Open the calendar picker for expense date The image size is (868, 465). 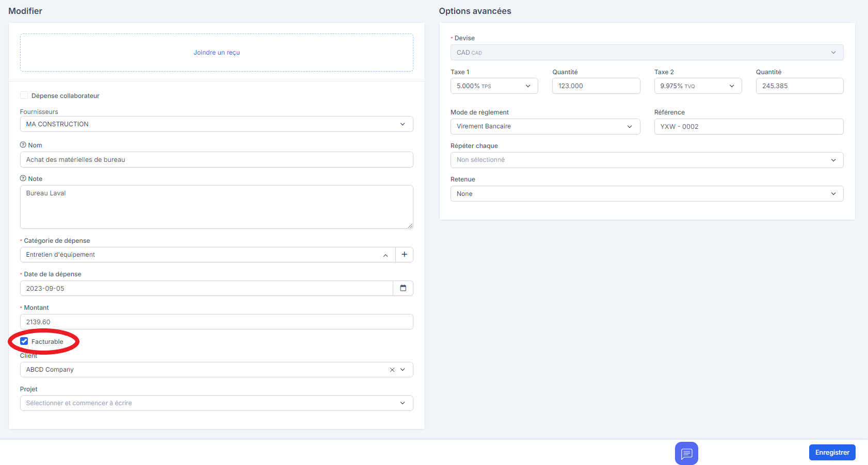tap(403, 288)
